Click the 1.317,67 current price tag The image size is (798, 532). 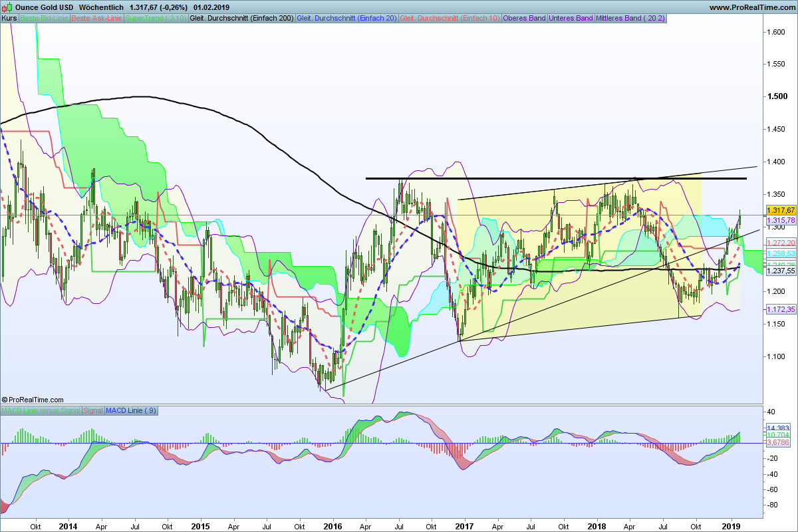[x=781, y=209]
